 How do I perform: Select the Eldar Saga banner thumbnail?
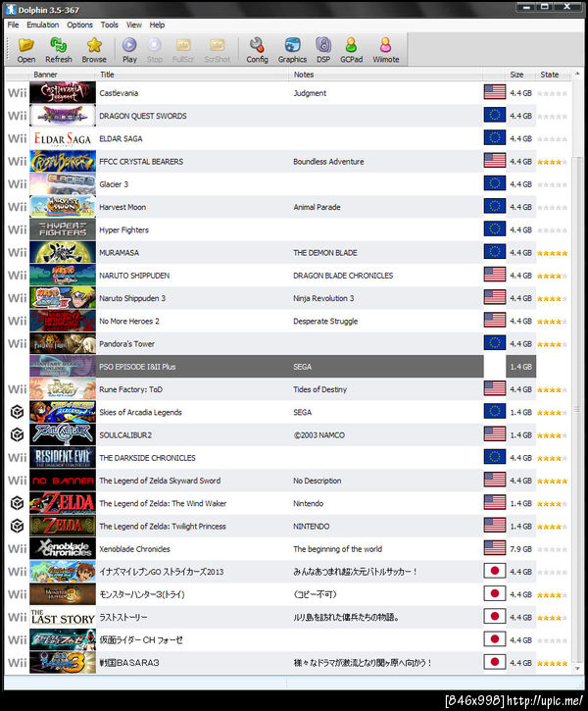tap(63, 138)
